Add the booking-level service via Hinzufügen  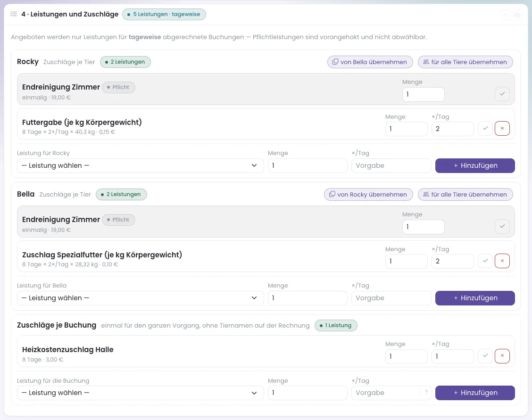coord(475,393)
